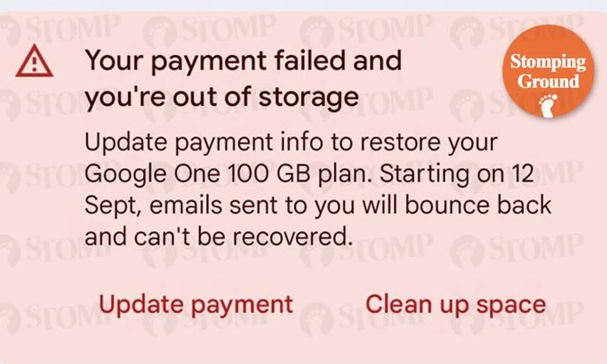Click the red warning triangle icon

point(35,63)
